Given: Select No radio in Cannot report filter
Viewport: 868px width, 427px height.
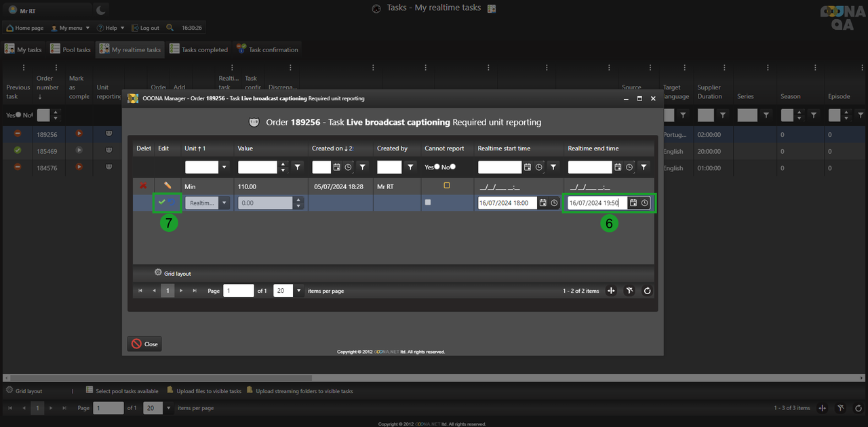Looking at the screenshot, I should point(452,167).
